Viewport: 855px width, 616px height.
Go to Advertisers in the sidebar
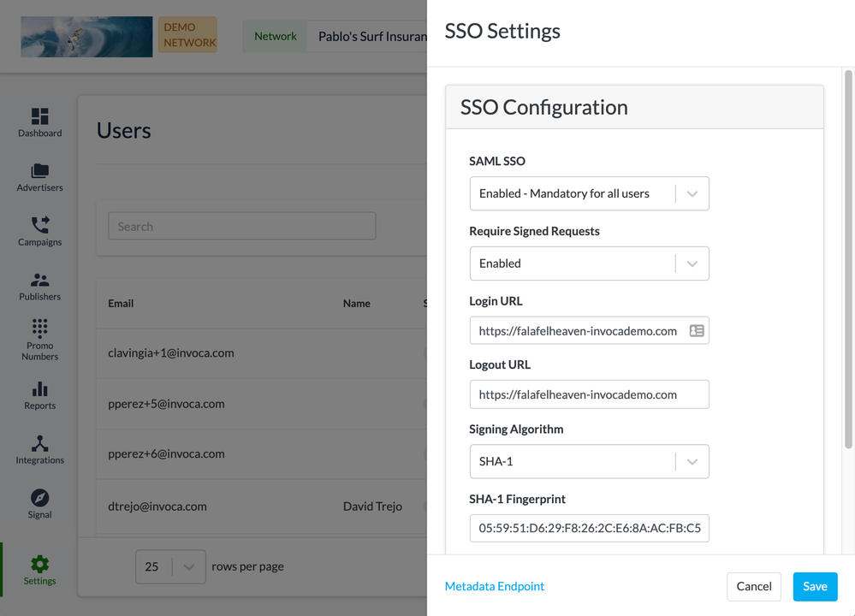coord(39,171)
